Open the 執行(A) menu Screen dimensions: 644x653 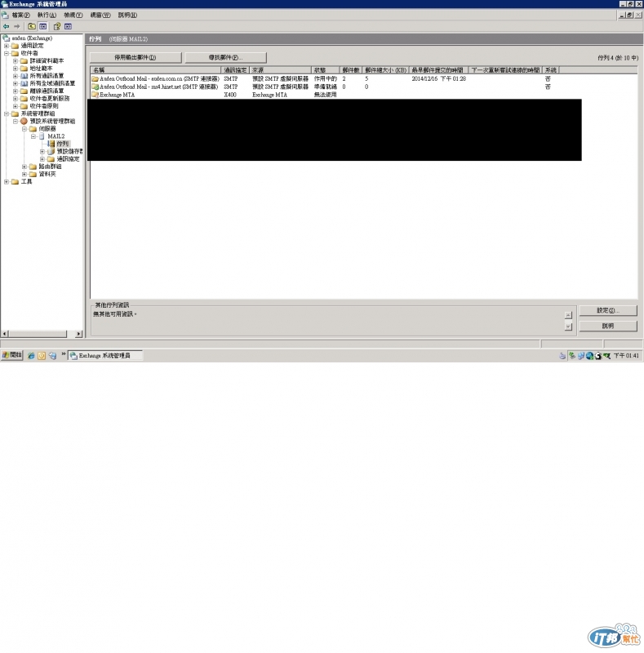47,15
